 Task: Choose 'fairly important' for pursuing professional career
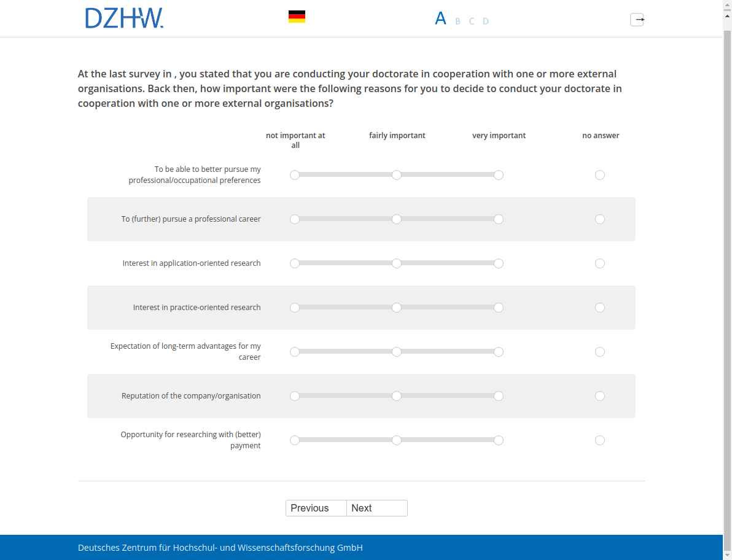click(x=397, y=219)
